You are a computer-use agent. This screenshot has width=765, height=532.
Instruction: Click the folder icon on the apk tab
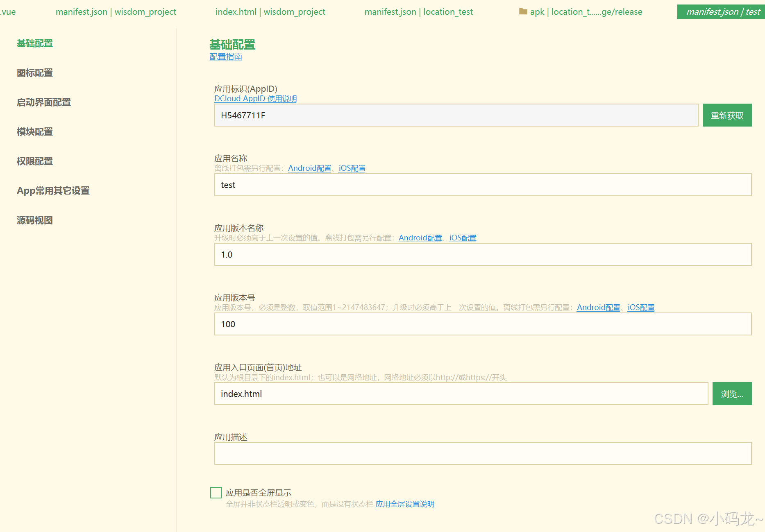coord(523,12)
